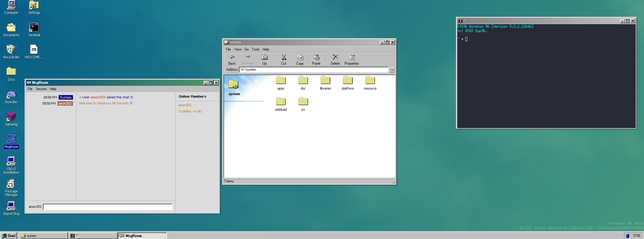Switch to MsgRoom via taskbar button

click(142, 236)
